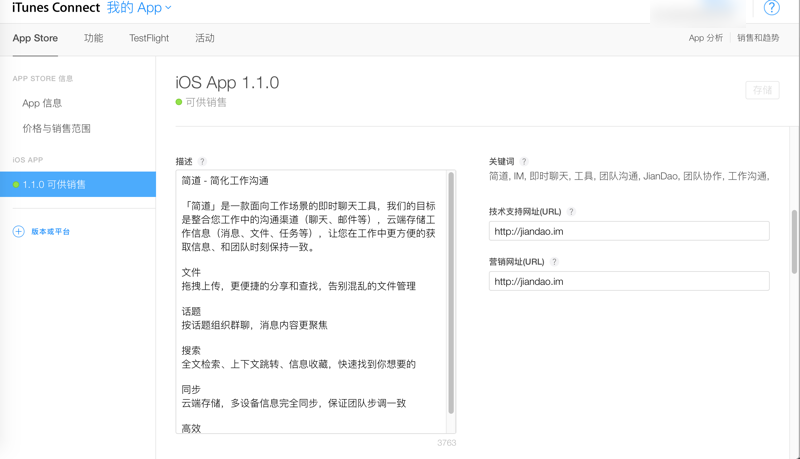Image resolution: width=800 pixels, height=459 pixels.
Task: Open the 我的 App dropdown menu
Action: [139, 8]
